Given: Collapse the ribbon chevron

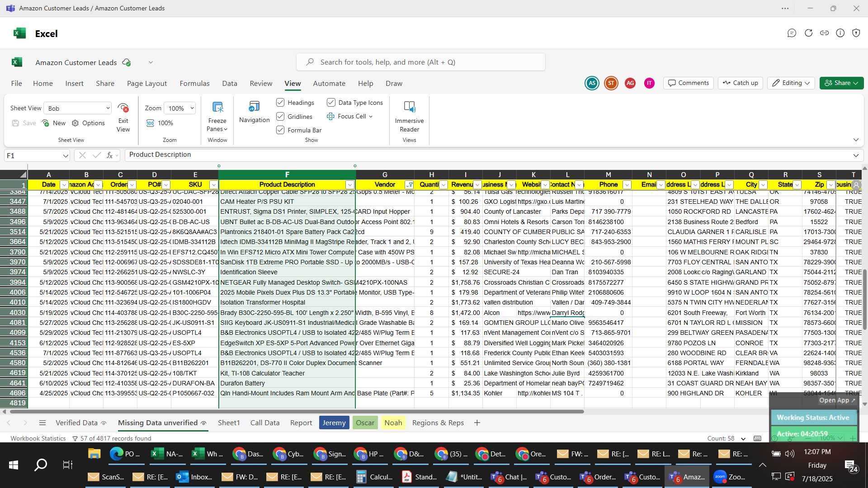Looking at the screenshot, I should pyautogui.click(x=856, y=140).
